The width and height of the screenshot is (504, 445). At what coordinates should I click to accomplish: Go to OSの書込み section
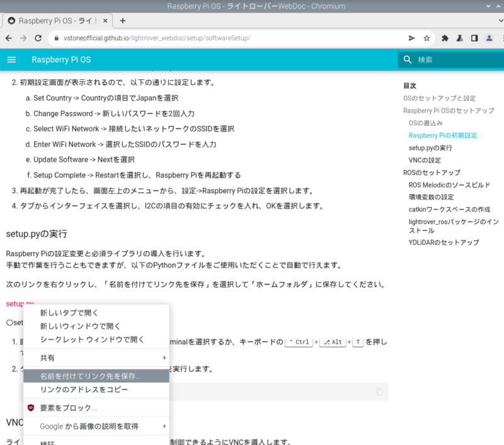tap(426, 123)
